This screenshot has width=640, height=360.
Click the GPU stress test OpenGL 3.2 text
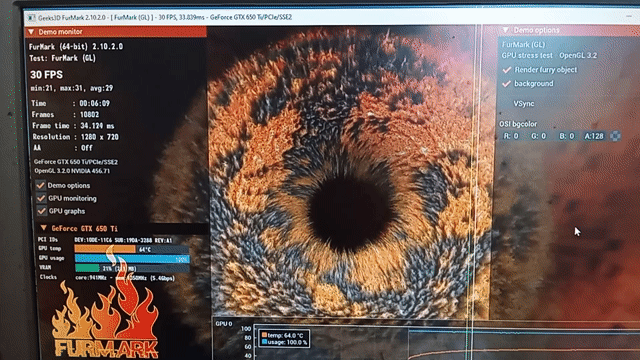pyautogui.click(x=549, y=56)
